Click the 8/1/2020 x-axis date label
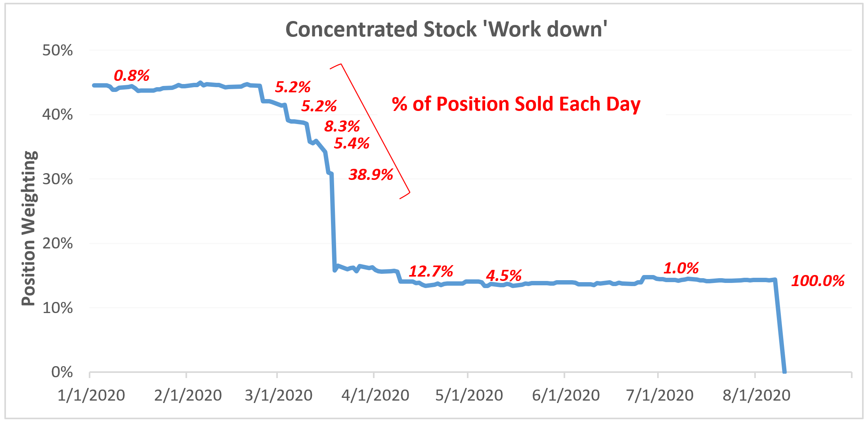Viewport: 868px width, 424px height. coord(756,395)
